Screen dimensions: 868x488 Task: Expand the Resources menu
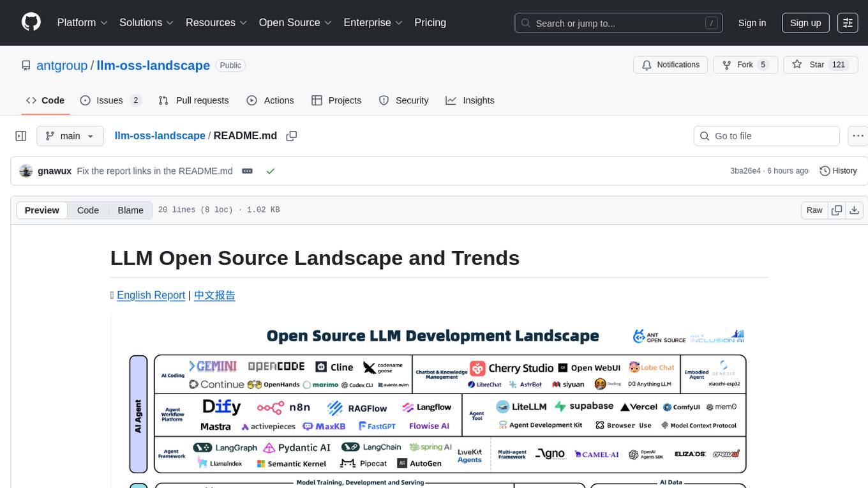[x=216, y=22]
